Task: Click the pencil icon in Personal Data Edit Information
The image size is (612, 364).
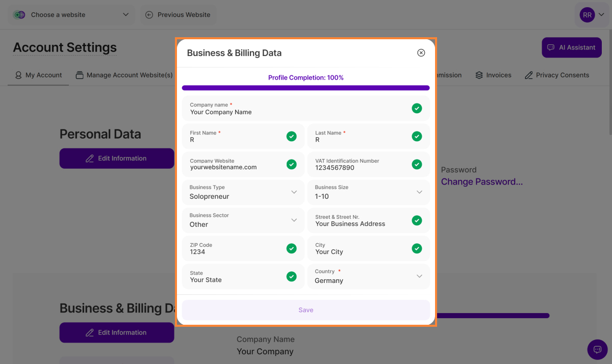Action: pos(90,159)
